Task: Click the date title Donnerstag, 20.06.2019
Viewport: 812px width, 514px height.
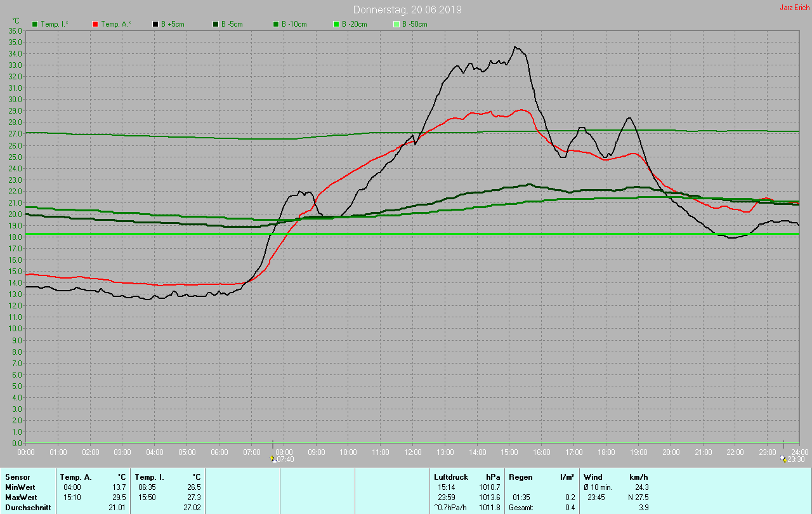Action: pos(407,10)
